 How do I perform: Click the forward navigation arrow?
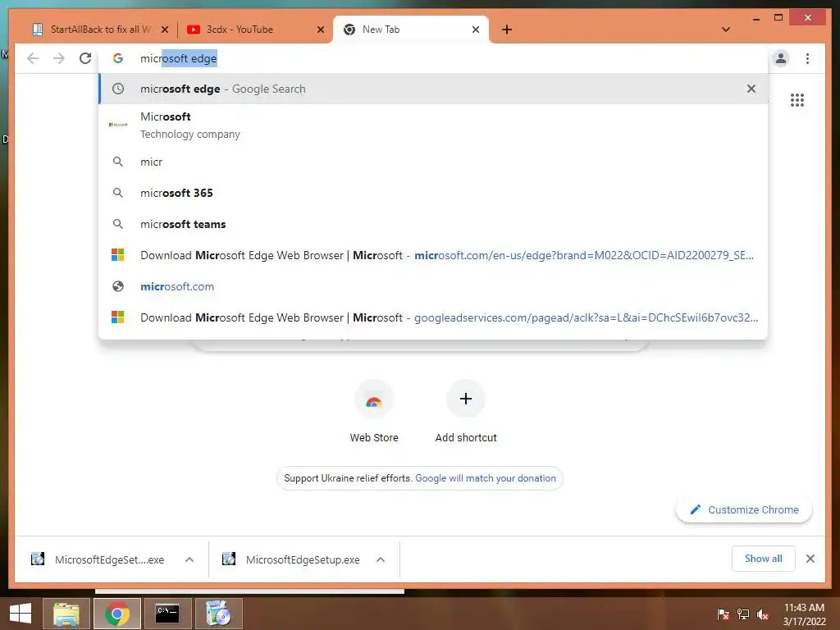coord(59,58)
